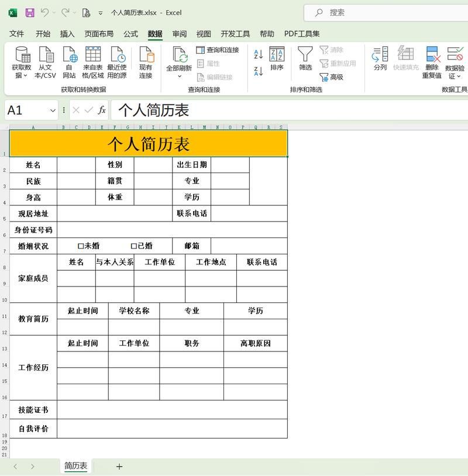The height and width of the screenshot is (476, 468).
Task: Select the 自我评价 label cell
Action: (x=33, y=429)
